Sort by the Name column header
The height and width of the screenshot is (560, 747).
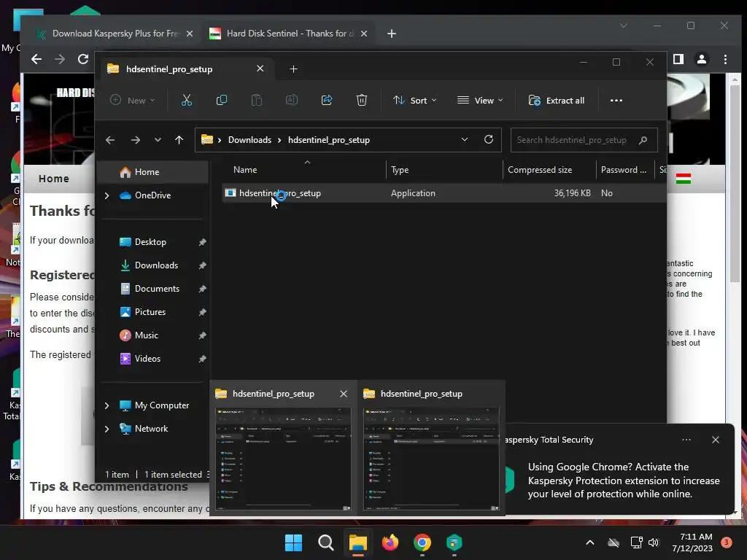tap(303, 169)
